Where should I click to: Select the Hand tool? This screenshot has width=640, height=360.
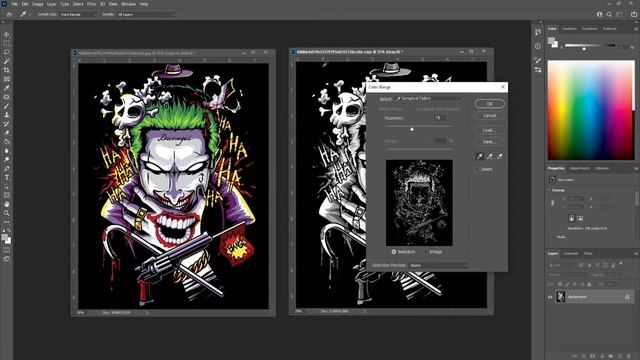[x=7, y=204]
